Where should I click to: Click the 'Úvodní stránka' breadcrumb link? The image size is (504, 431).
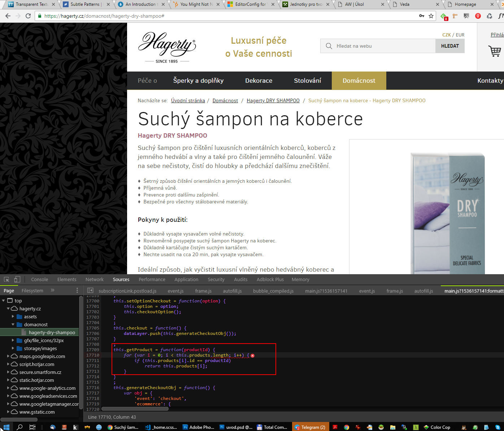(x=188, y=100)
